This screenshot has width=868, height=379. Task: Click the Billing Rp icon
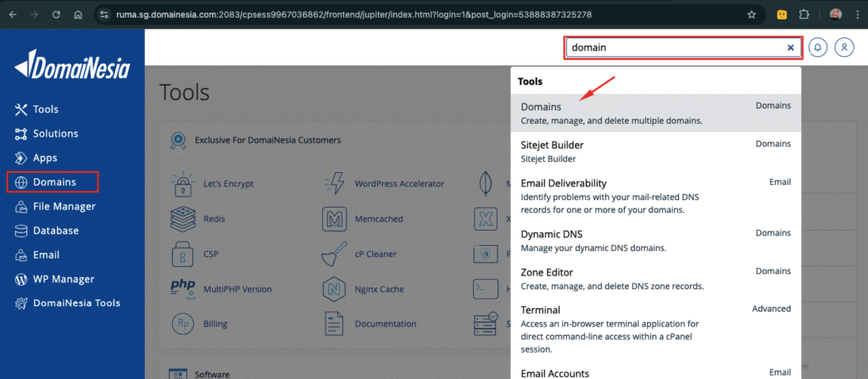click(182, 324)
